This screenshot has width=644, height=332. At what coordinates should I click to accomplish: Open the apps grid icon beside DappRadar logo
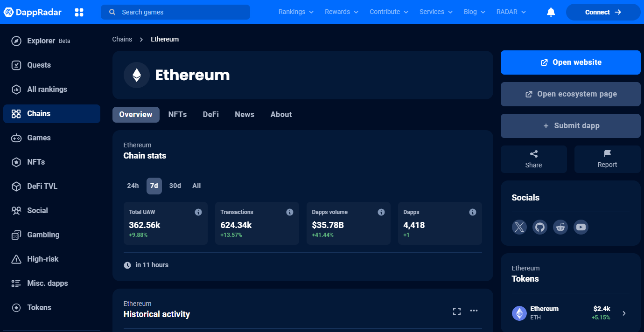(79, 12)
